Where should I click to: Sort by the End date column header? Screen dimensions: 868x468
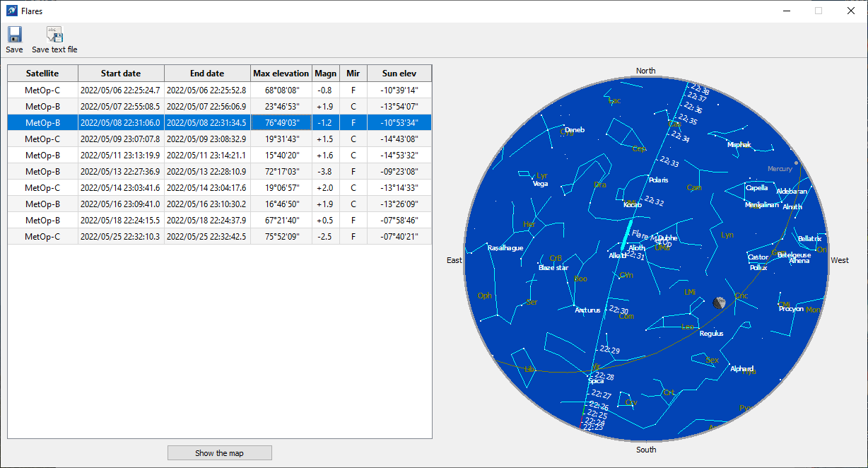[x=207, y=74]
